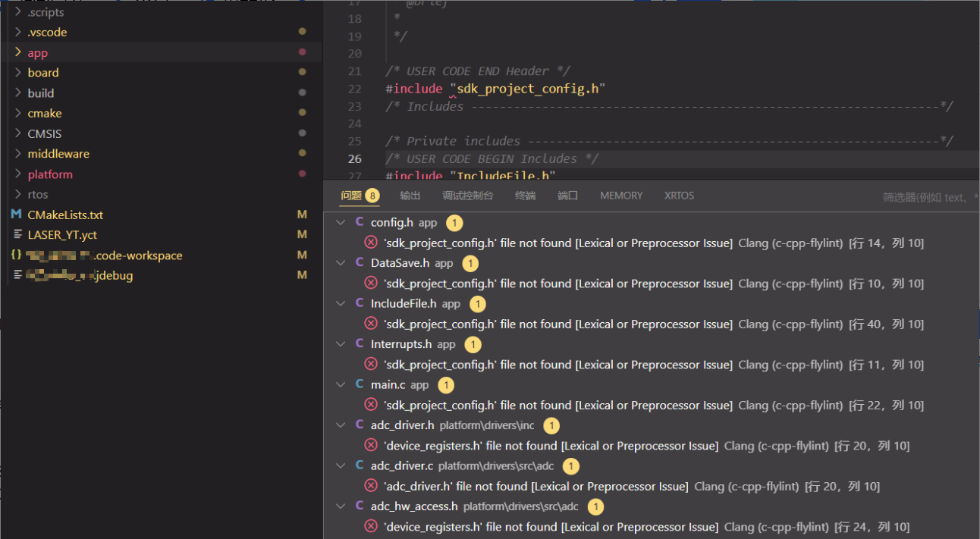Collapse the config.h problems group
This screenshot has width=980, height=539.
coord(341,222)
